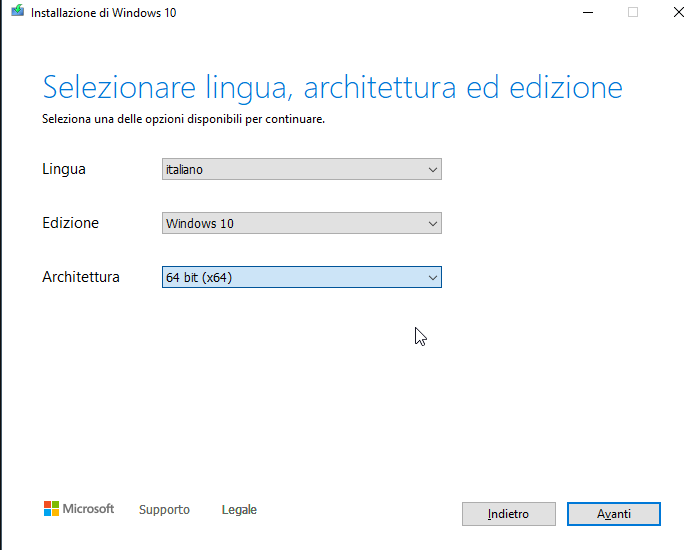Viewport: 698px width, 550px height.
Task: Open the Legale link
Action: 239,510
